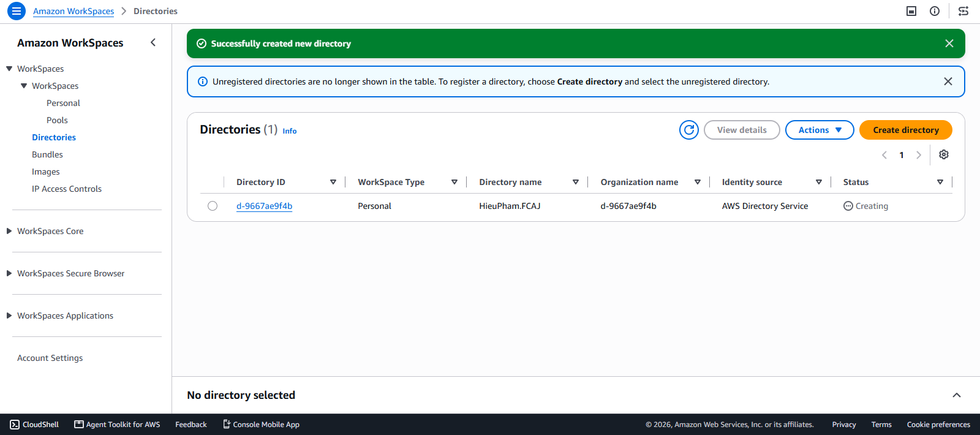The height and width of the screenshot is (435, 980).
Task: Open Bundles in the sidebar
Action: click(47, 154)
